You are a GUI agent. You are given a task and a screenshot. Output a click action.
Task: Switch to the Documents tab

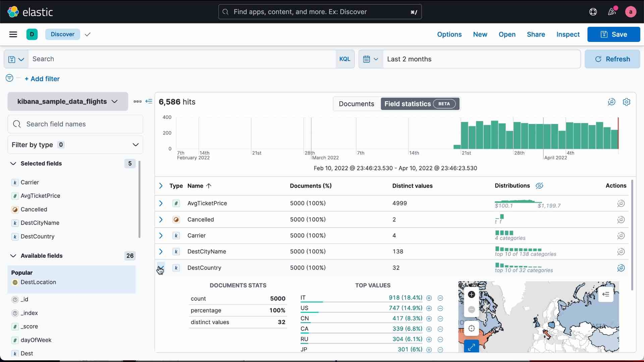click(356, 104)
